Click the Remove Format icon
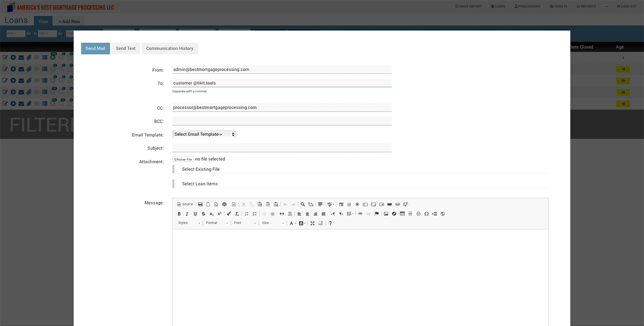The width and height of the screenshot is (644, 326). pos(237,214)
